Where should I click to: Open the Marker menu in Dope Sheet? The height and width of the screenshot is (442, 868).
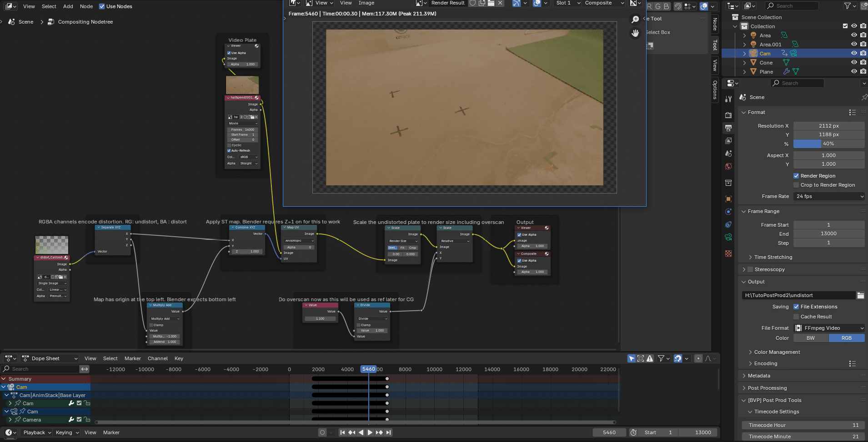pos(132,358)
